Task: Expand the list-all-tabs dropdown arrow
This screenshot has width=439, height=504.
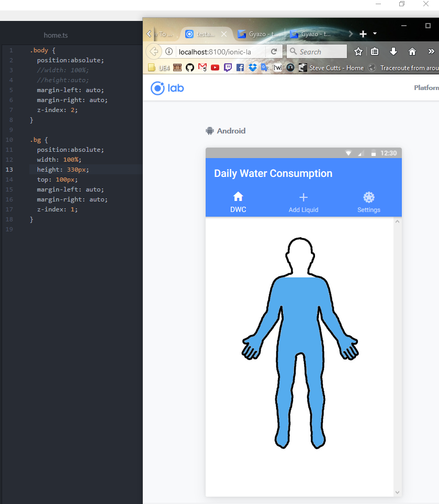Action: [375, 34]
